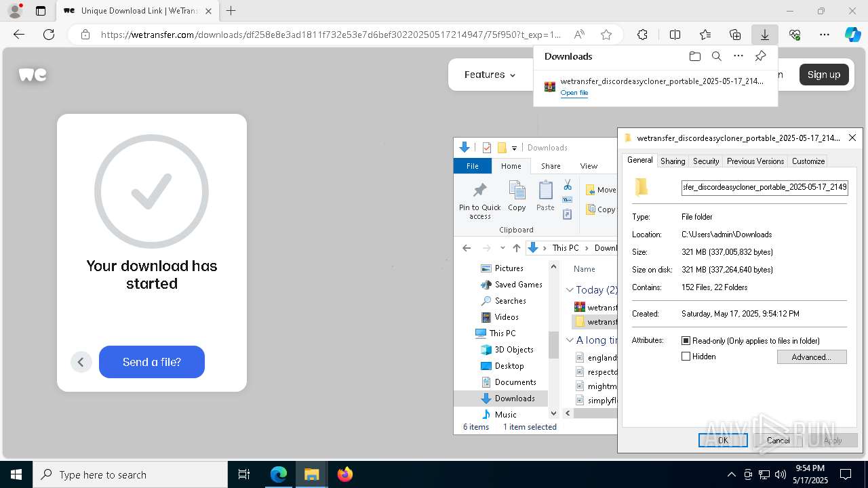Open more options in Downloads panel
Viewport: 868px width, 488px height.
738,56
